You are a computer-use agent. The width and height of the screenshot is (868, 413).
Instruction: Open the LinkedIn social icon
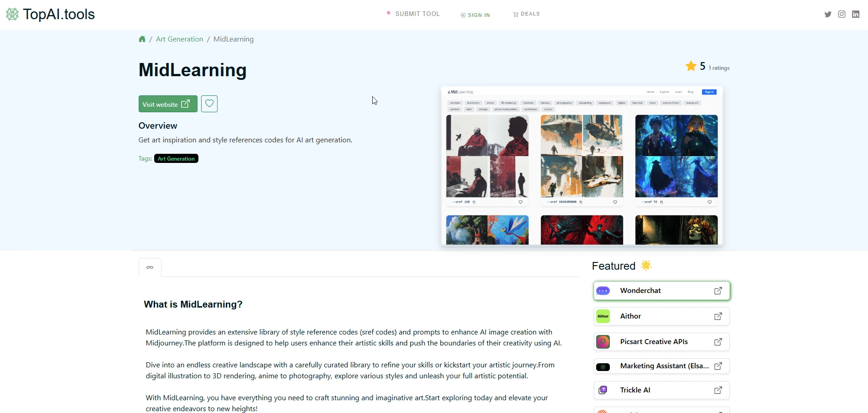856,14
